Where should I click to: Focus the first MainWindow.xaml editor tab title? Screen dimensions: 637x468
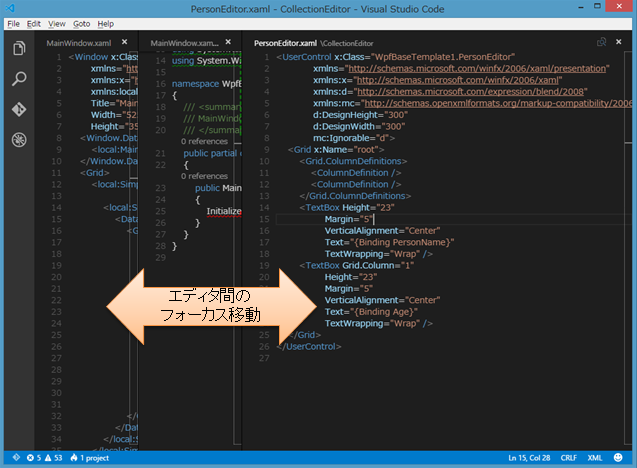[x=79, y=43]
